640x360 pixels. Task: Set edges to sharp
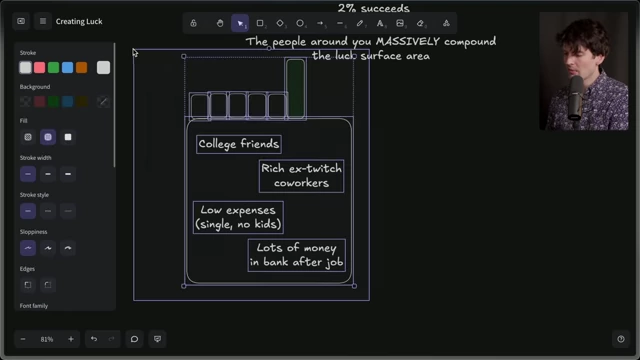28,285
